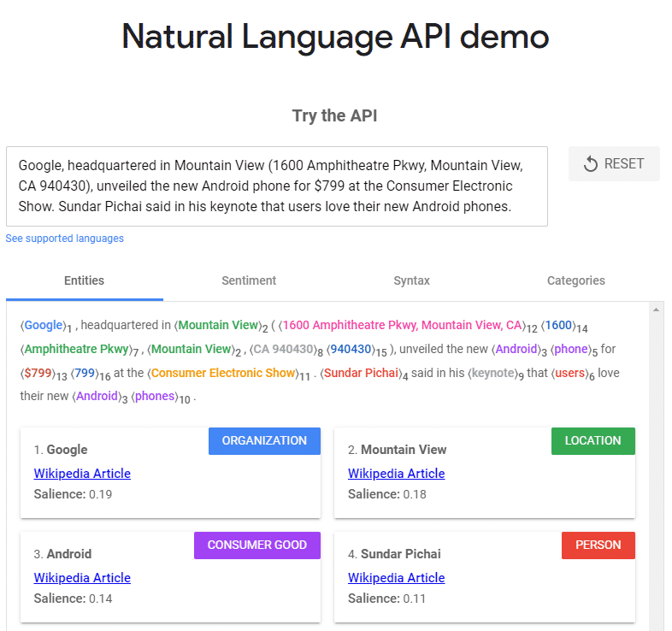Click the 'Salience: 0.19' value on Google card

coord(73,494)
